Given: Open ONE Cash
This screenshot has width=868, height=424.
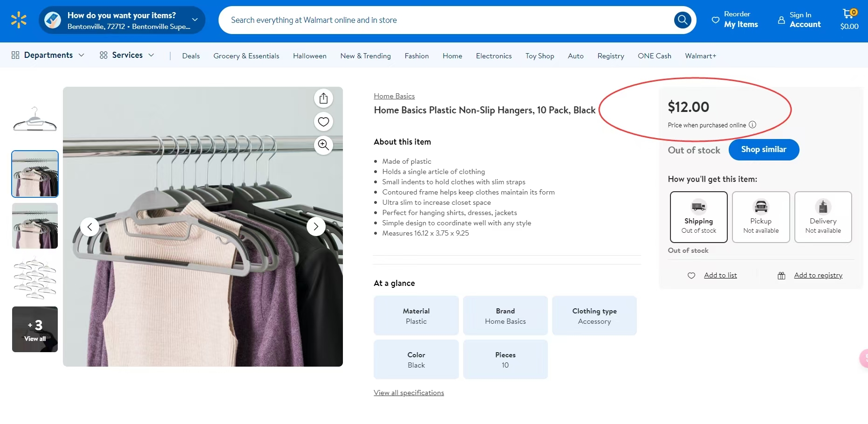Looking at the screenshot, I should (x=655, y=56).
